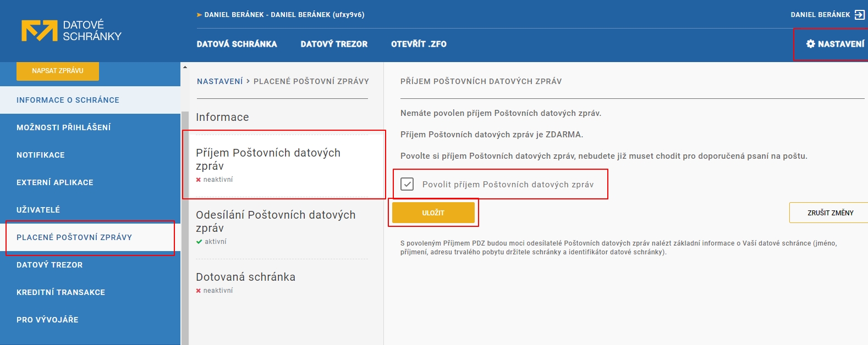
Task: Click the orange arrow before the account name
Action: (x=199, y=15)
